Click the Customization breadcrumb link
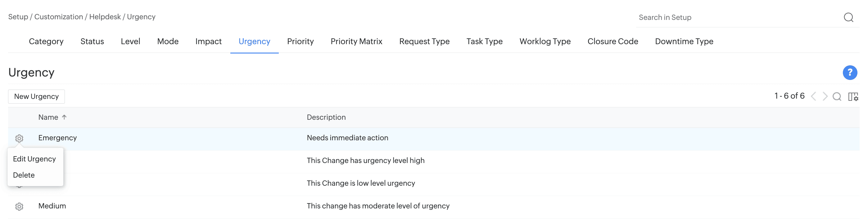 (x=59, y=17)
